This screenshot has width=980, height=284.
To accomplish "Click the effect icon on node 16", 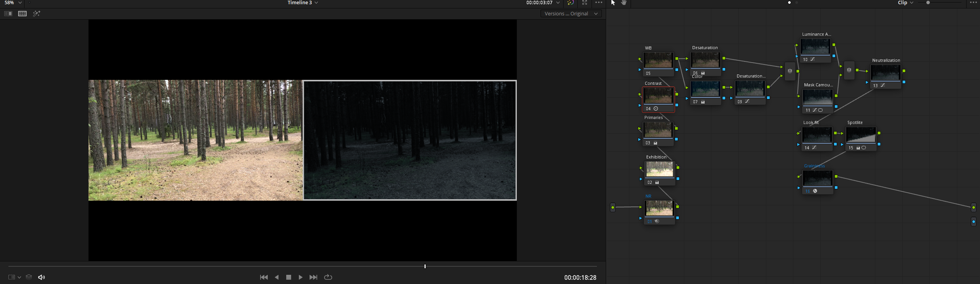I will (x=815, y=191).
